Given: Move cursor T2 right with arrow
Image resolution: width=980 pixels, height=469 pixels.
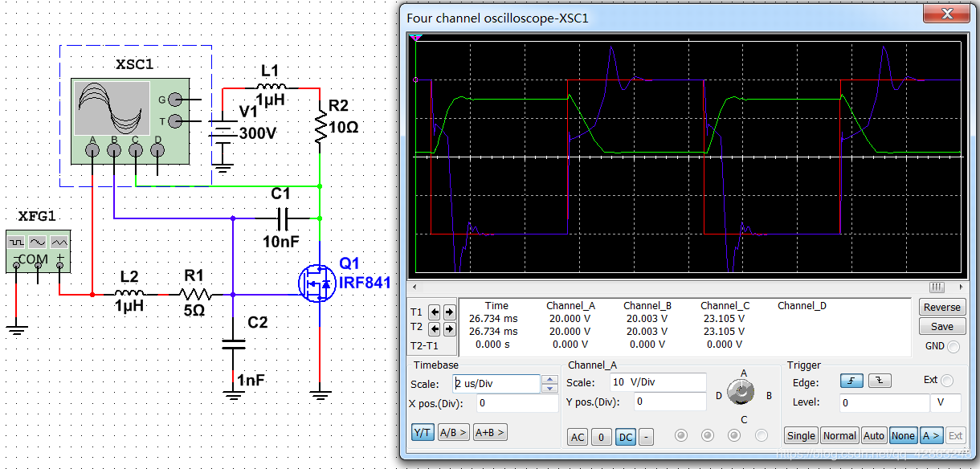Looking at the screenshot, I should (447, 328).
